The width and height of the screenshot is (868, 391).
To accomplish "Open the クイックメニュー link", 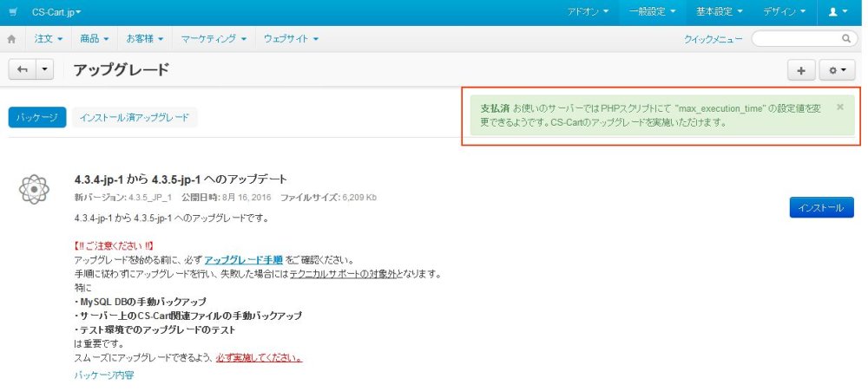I will (x=713, y=39).
